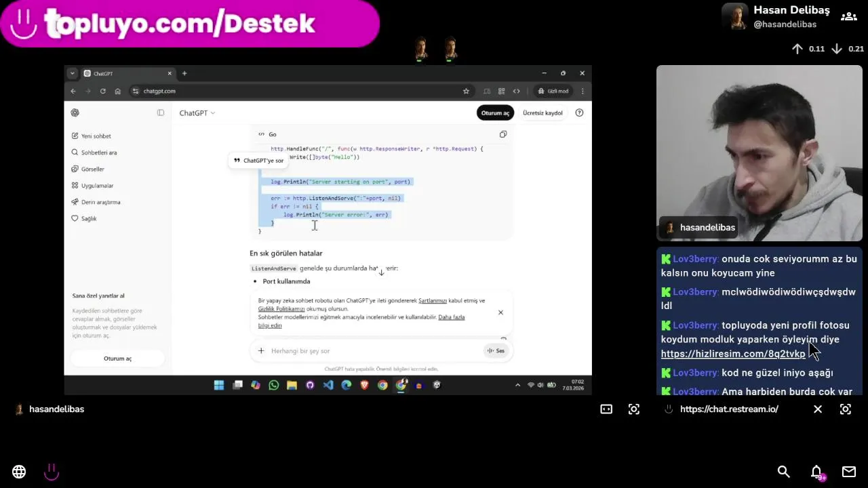Screen dimensions: 868x488
Task: Open the messages envelope icon
Action: click(849, 472)
